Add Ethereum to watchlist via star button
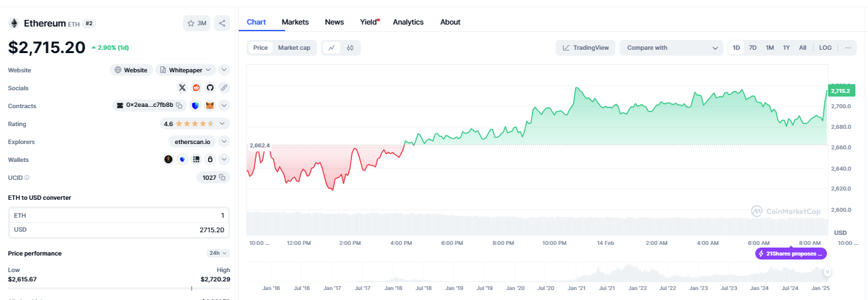Screen dimensions: 868x300 tap(197, 23)
